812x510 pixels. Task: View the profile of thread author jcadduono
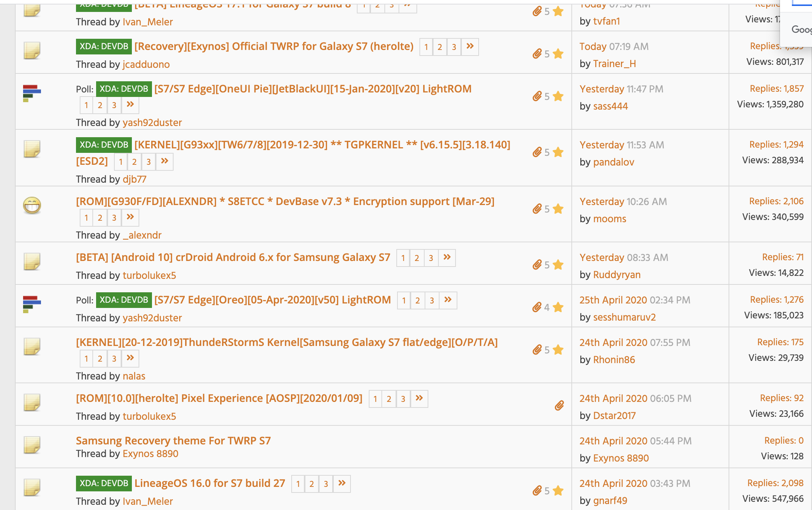(x=146, y=64)
